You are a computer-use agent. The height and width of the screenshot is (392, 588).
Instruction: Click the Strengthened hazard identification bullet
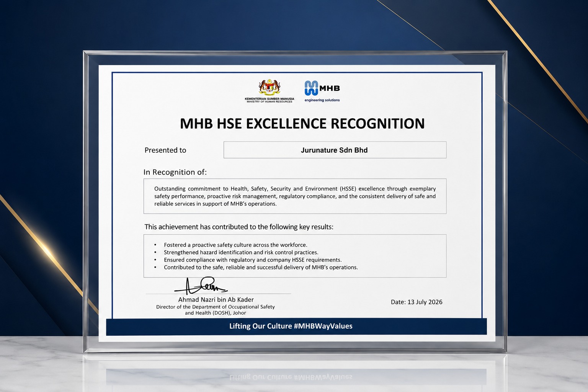[241, 252]
